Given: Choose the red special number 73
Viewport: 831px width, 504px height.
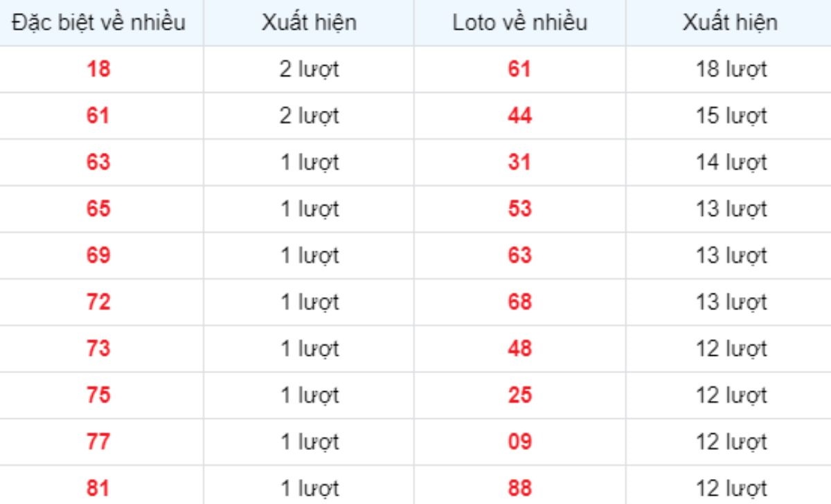Looking at the screenshot, I should pos(98,349).
